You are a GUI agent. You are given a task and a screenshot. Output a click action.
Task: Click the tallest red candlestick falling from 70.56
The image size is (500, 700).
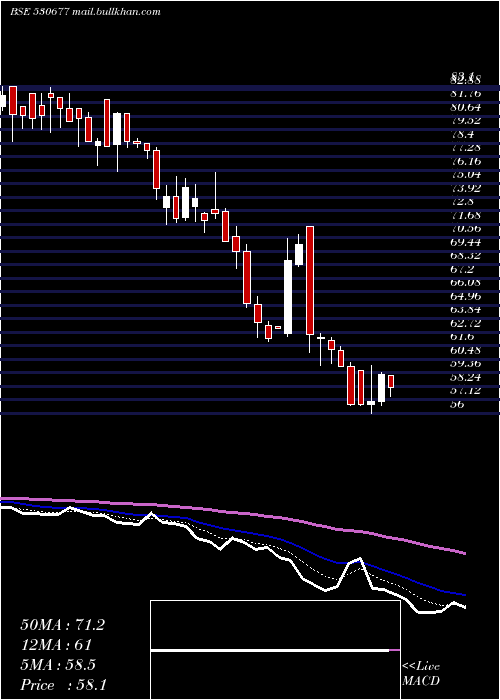pyautogui.click(x=310, y=280)
